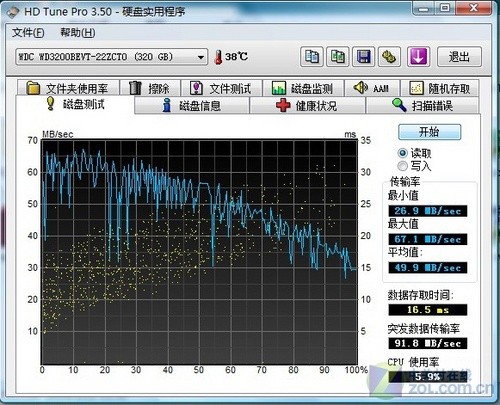Image resolution: width=500 pixels, height=405 pixels.
Task: Click the benchmark graph area
Action: pyautogui.click(x=199, y=252)
